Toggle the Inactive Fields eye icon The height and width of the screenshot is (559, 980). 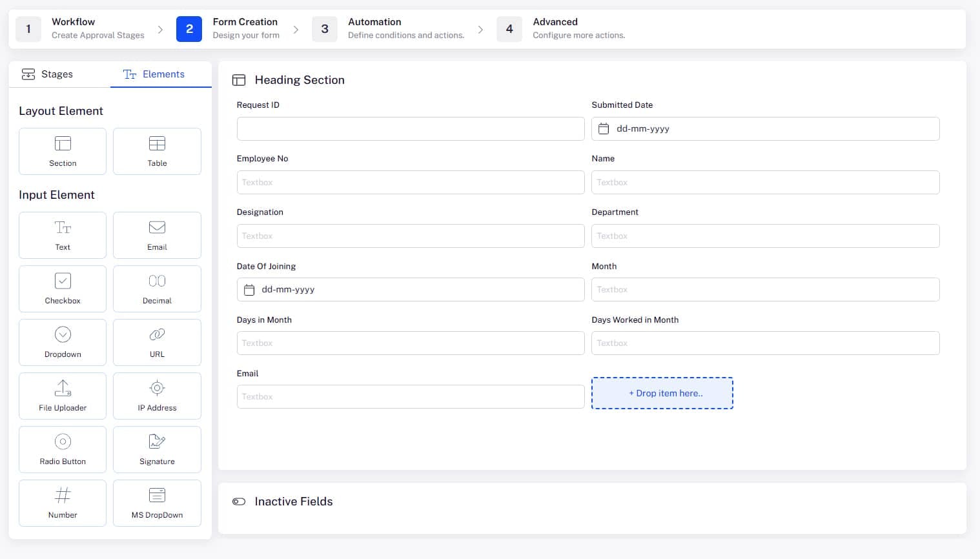coord(239,501)
